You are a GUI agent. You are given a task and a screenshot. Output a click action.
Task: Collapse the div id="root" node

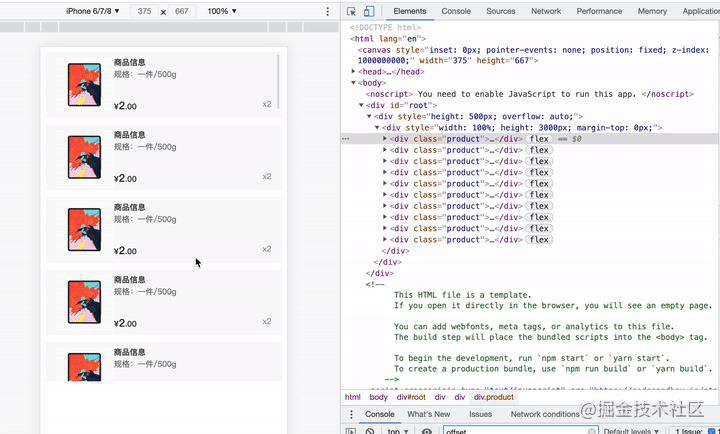(x=361, y=105)
